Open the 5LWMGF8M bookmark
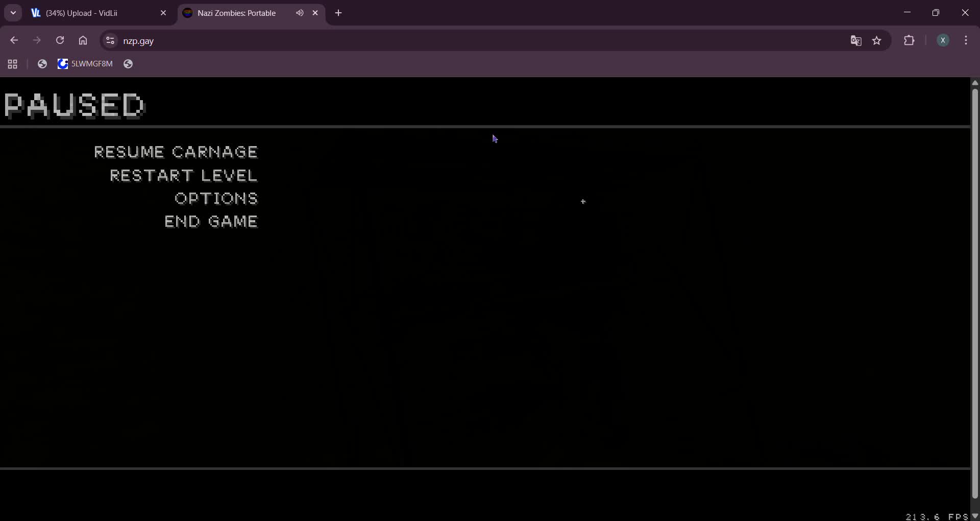 click(x=85, y=64)
